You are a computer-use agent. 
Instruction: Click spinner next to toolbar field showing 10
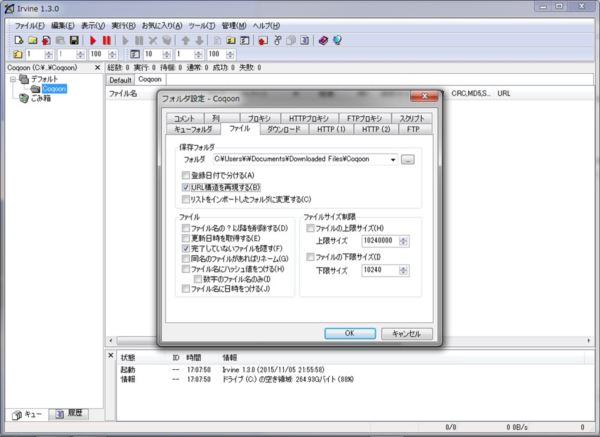[x=166, y=54]
